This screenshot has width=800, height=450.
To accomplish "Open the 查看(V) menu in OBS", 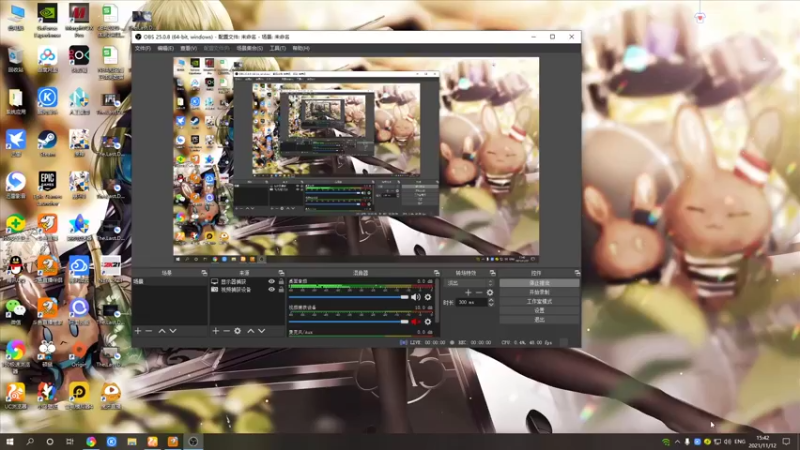I will click(188, 48).
